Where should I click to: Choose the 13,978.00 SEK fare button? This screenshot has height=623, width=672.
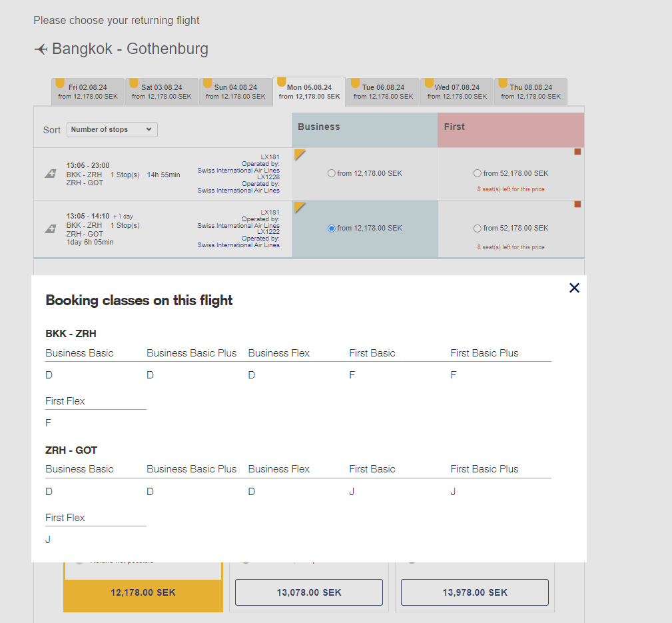pos(475,592)
